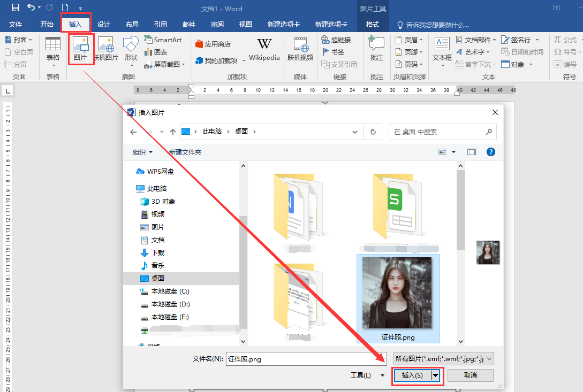Click the file name input field
The height and width of the screenshot is (392, 583).
coord(305,359)
